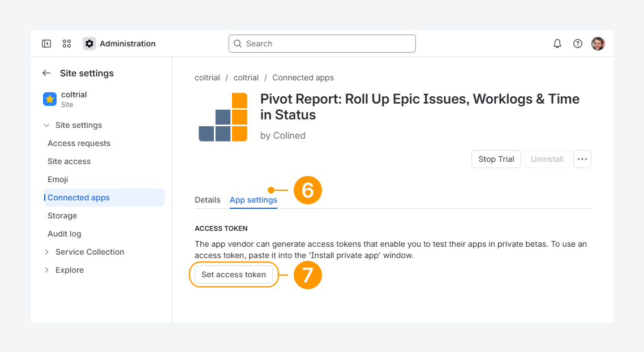Image resolution: width=644 pixels, height=352 pixels.
Task: Open the notifications bell
Action: 557,44
